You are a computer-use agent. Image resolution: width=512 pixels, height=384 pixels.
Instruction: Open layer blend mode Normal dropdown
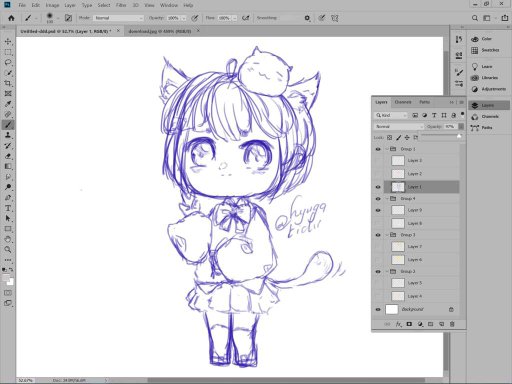pos(399,127)
